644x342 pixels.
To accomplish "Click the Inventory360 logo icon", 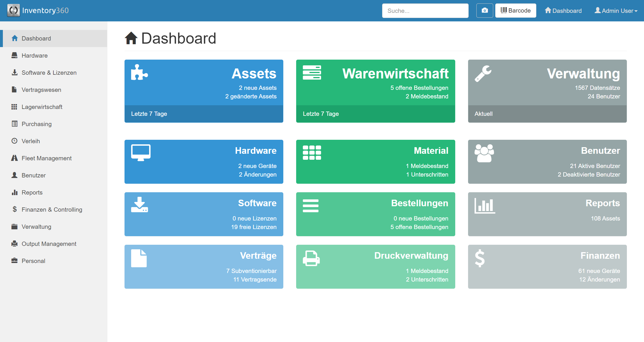I will pyautogui.click(x=13, y=11).
